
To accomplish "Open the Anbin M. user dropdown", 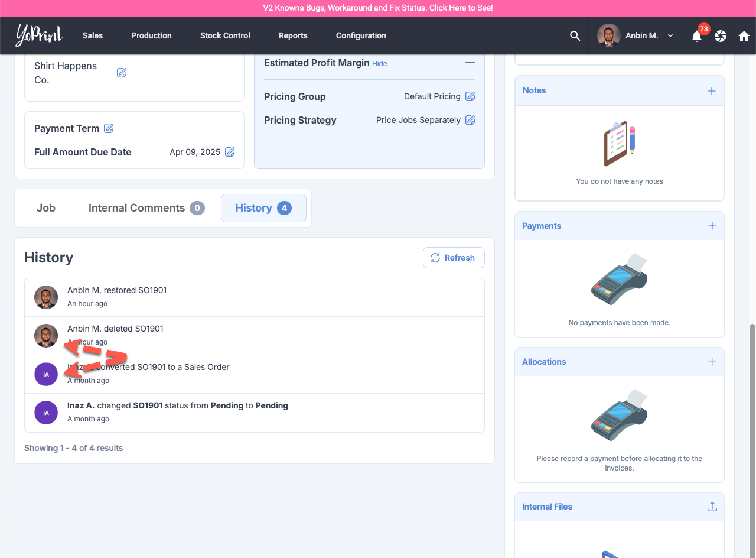I will (636, 35).
